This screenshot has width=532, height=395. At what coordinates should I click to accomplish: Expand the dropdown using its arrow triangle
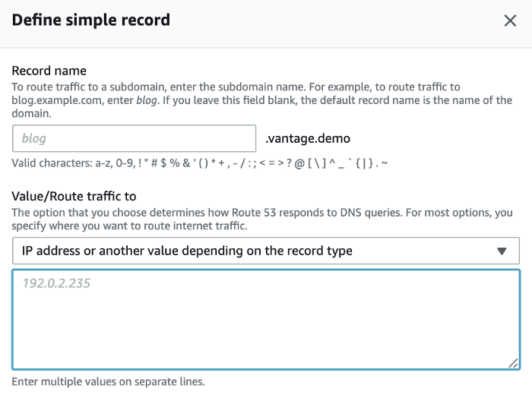[x=501, y=251]
